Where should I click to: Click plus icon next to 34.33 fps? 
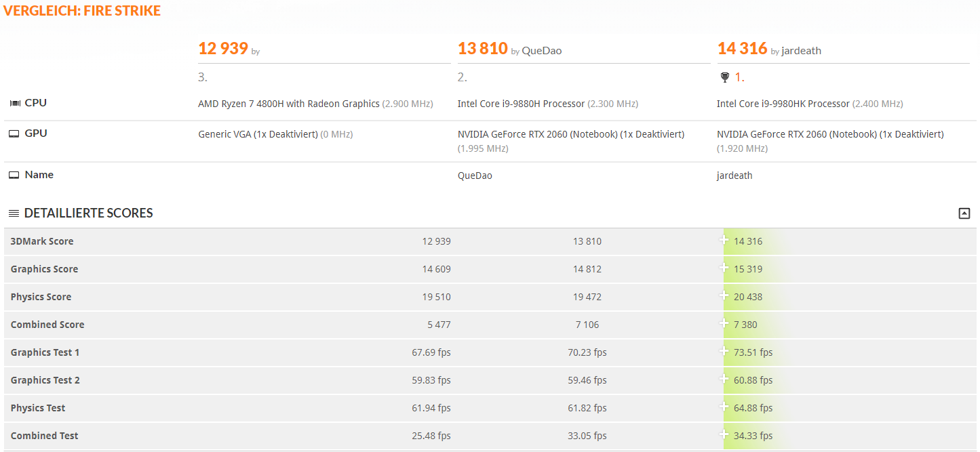[x=724, y=435]
